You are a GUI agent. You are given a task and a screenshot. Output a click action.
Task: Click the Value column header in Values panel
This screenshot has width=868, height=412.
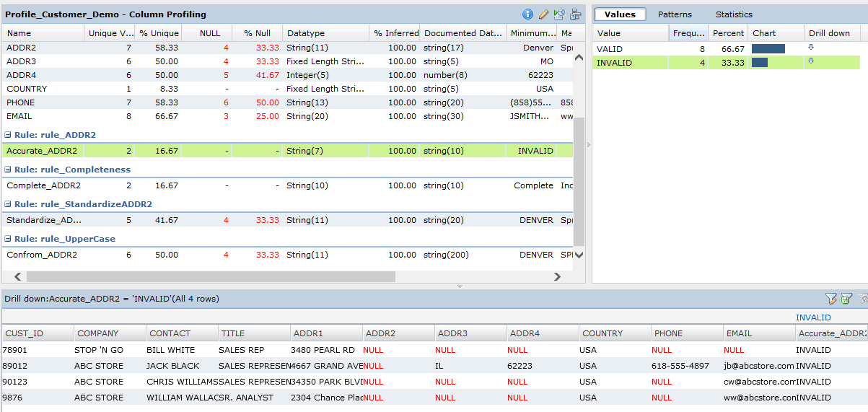click(x=631, y=33)
